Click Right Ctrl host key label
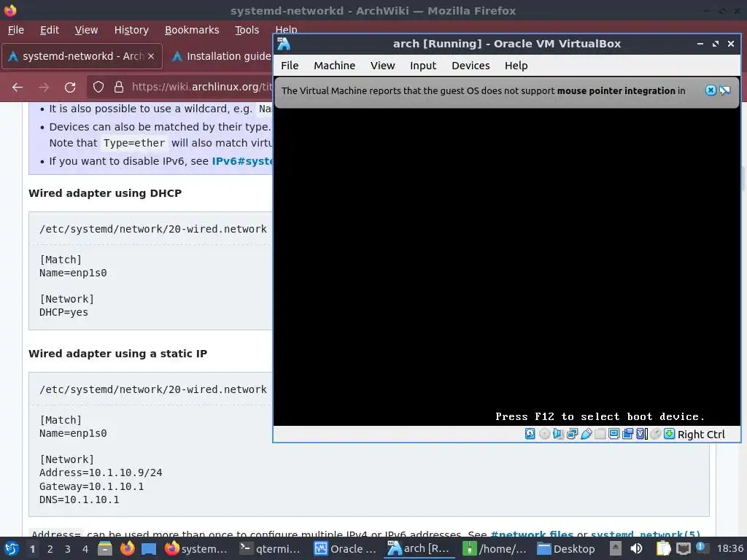 (701, 435)
